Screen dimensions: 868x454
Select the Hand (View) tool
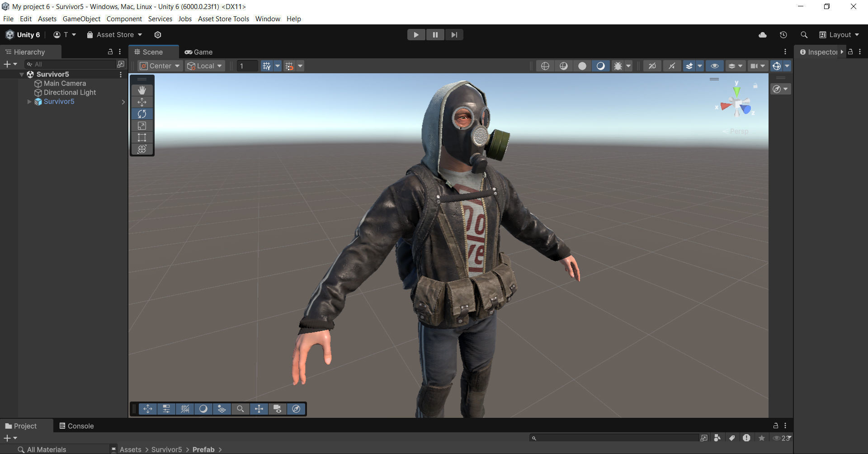point(142,90)
